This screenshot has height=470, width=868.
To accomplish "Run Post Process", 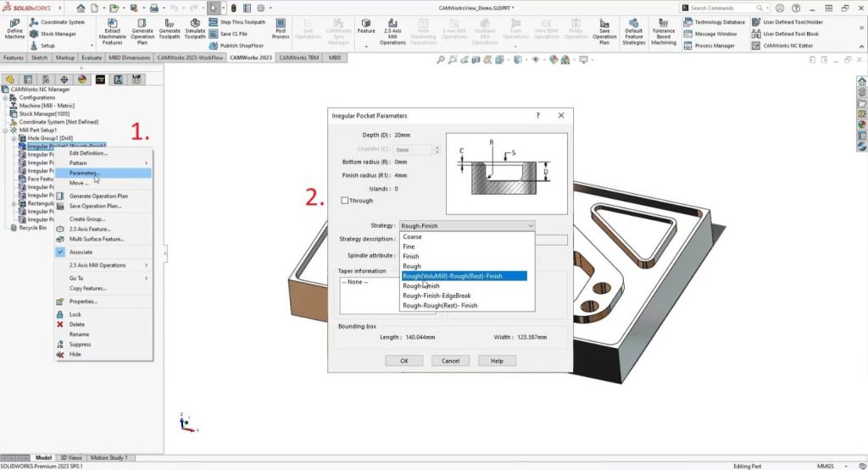I will click(281, 29).
